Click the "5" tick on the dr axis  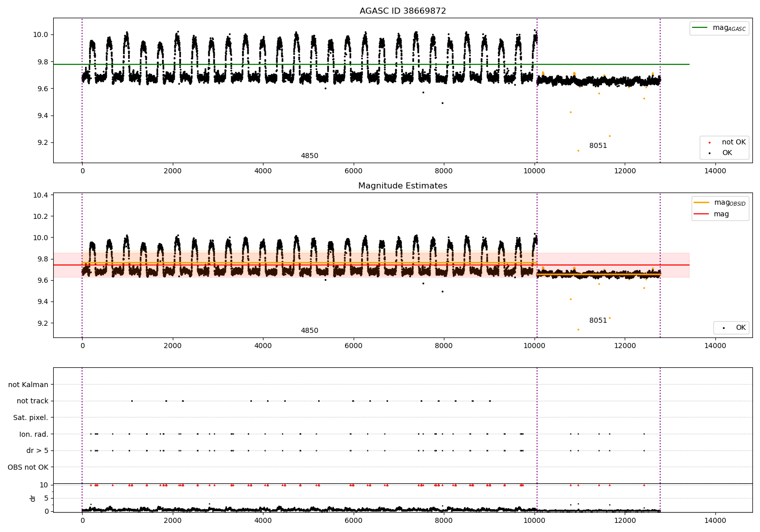tap(46, 498)
